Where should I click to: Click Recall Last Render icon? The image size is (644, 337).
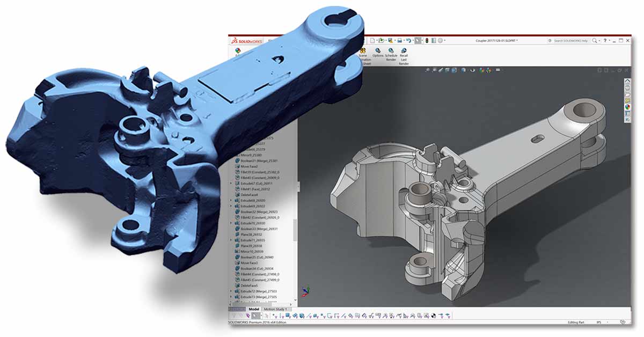pos(404,50)
